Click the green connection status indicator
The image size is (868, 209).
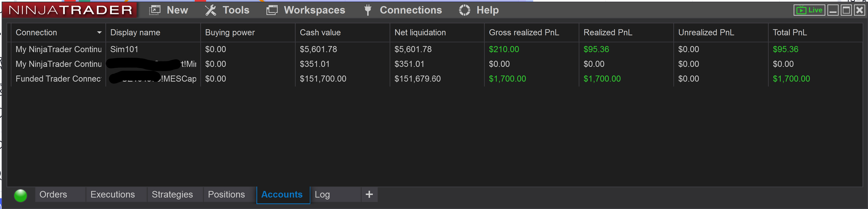pyautogui.click(x=21, y=195)
